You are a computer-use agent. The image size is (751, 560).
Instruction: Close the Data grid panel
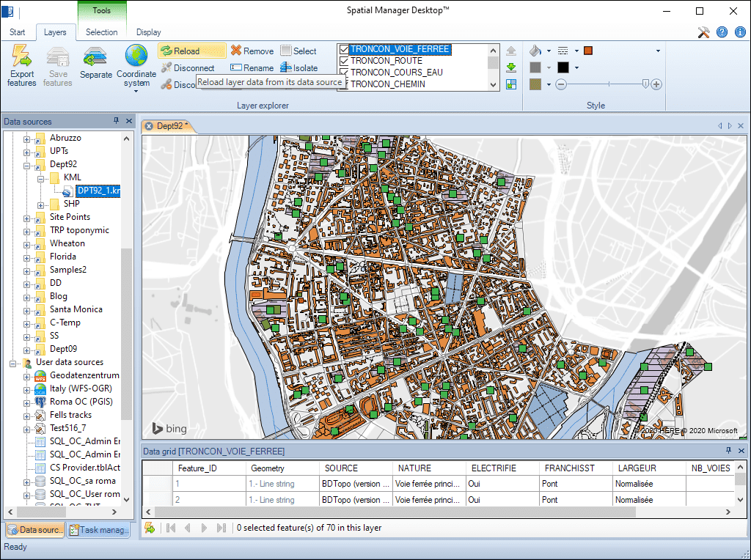[x=741, y=450]
